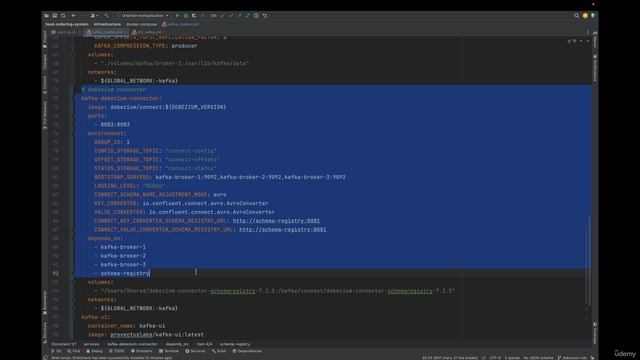The image size is (640, 360).
Task: Click kafka_cluster.yml breadcrumb at top
Action: click(180, 24)
